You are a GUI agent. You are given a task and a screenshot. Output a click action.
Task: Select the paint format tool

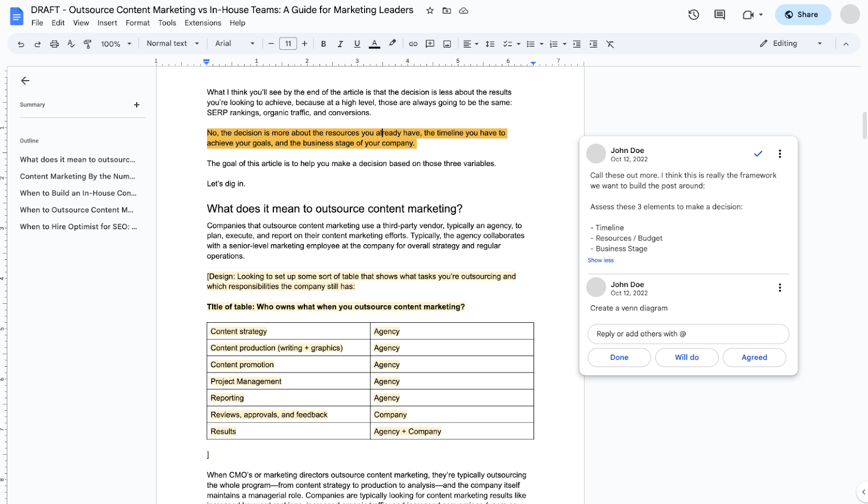pos(87,43)
